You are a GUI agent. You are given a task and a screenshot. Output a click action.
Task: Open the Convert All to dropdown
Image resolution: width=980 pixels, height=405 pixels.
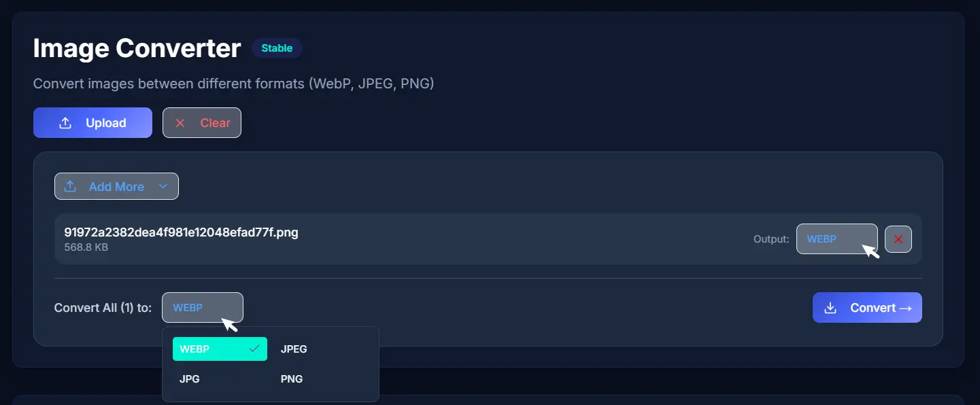202,308
